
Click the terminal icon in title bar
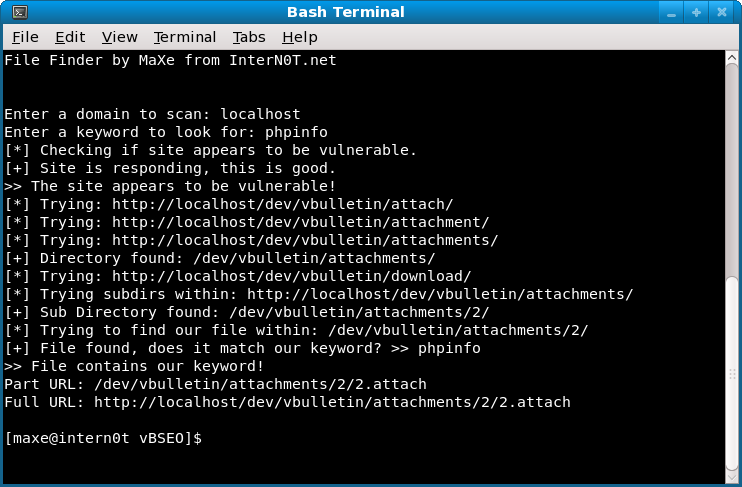[20, 12]
